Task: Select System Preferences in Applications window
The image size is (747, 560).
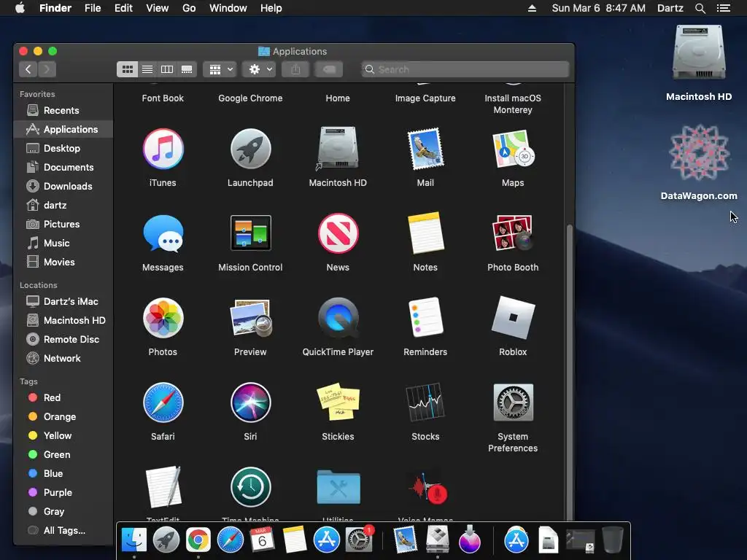Action: 513,402
